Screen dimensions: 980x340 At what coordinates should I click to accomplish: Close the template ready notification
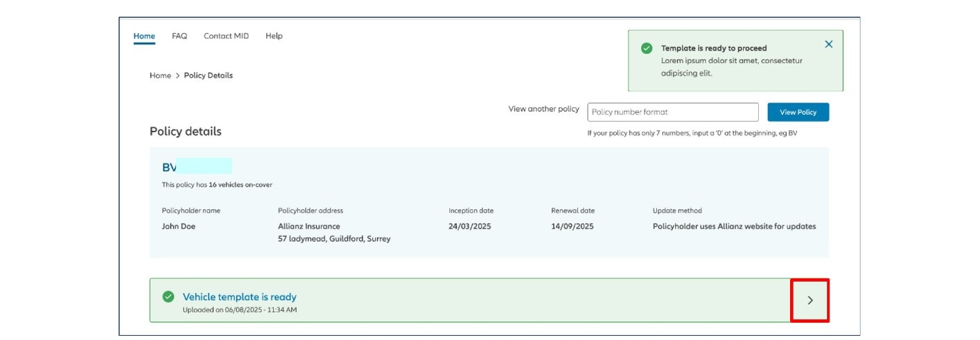tap(828, 44)
